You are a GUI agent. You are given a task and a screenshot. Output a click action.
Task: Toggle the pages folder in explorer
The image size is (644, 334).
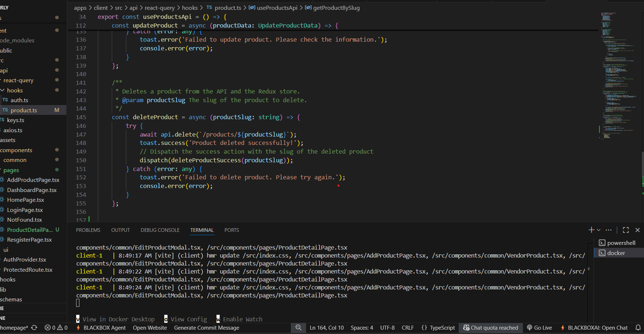click(11, 170)
